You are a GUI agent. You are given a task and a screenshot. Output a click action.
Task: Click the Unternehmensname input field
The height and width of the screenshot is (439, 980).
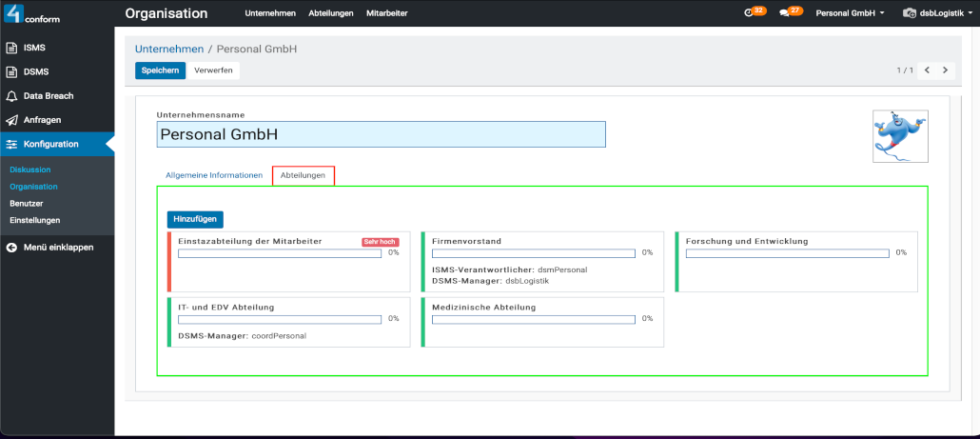381,135
